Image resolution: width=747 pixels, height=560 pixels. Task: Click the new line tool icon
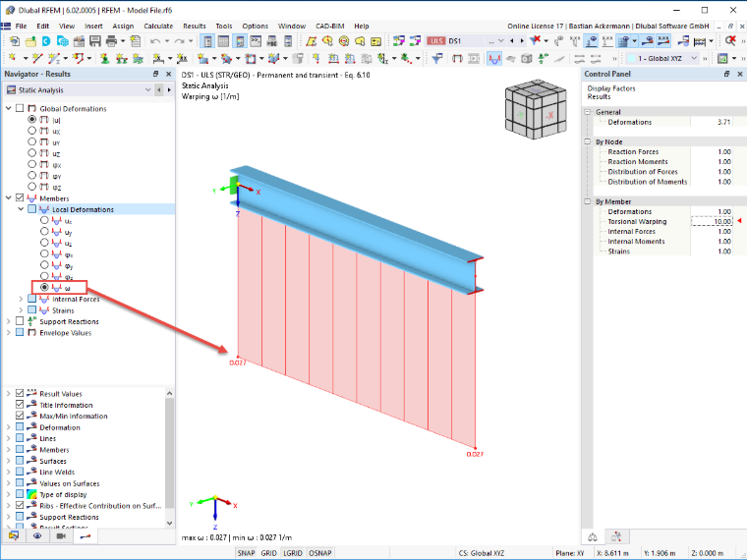(x=36, y=58)
